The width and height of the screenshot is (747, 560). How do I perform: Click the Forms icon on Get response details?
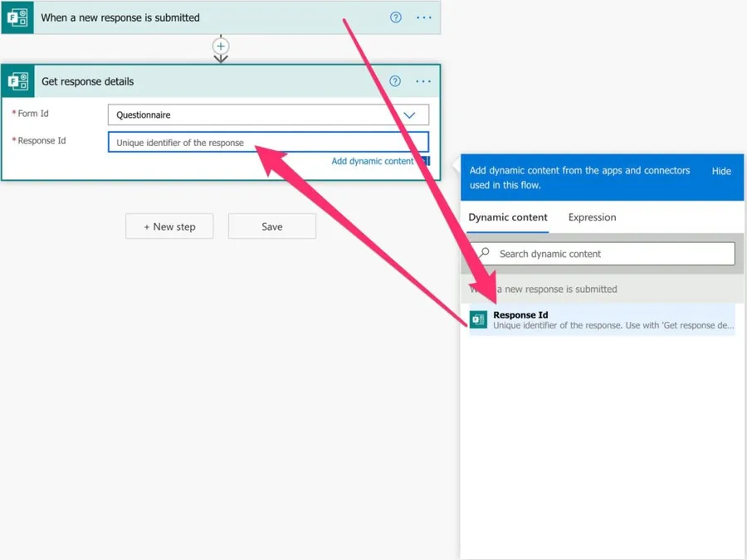(17, 81)
